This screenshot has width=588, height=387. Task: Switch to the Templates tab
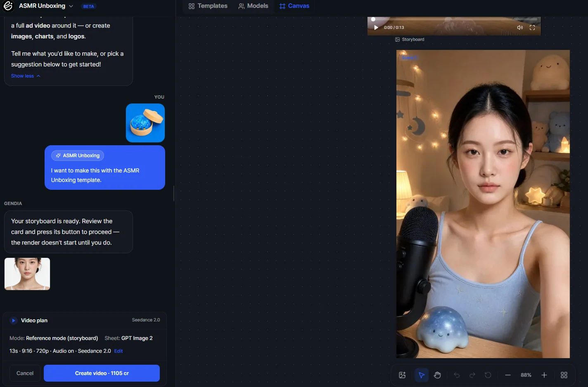(208, 6)
